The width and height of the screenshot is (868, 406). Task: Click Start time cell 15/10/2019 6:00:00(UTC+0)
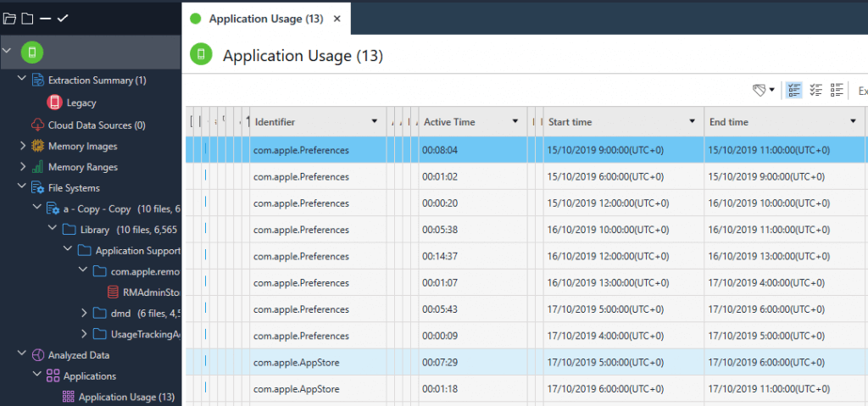(x=623, y=176)
